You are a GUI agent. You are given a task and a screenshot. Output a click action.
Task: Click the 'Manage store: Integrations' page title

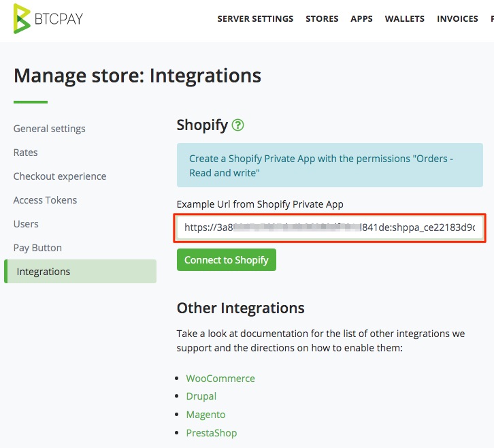[x=137, y=76]
